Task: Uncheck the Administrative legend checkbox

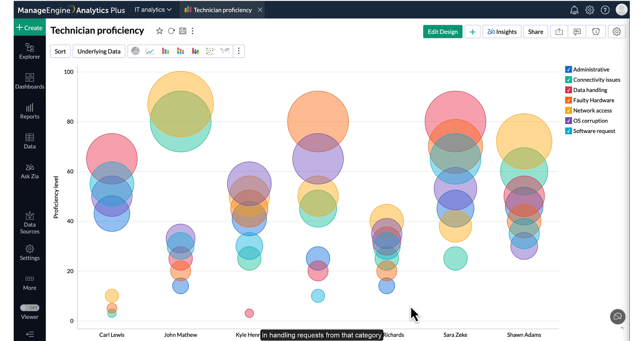Action: 568,70
